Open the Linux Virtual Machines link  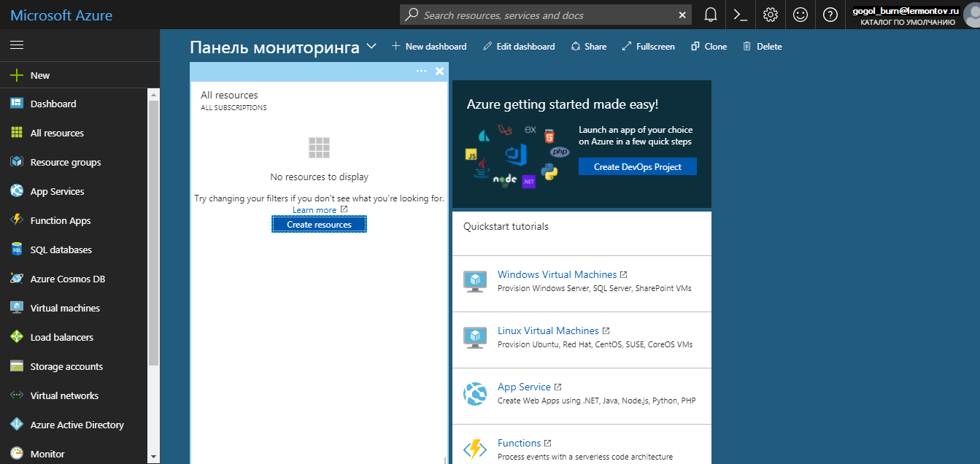coord(548,330)
